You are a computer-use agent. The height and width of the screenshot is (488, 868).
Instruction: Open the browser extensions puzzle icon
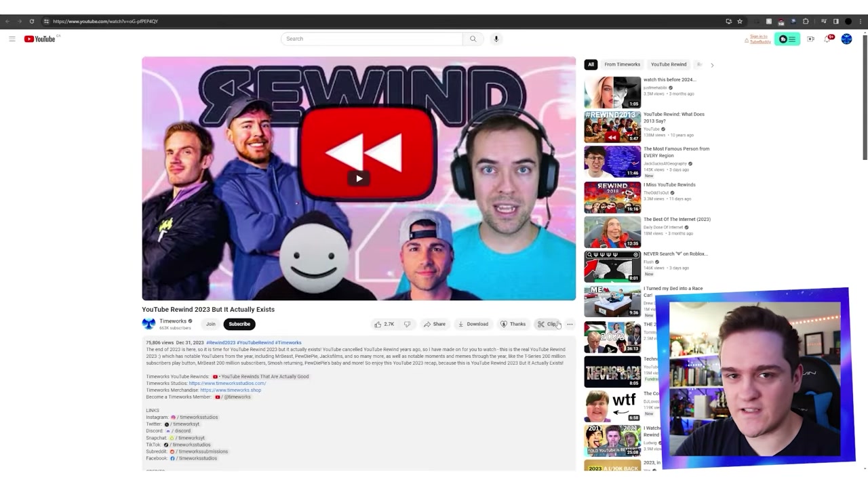tap(806, 21)
